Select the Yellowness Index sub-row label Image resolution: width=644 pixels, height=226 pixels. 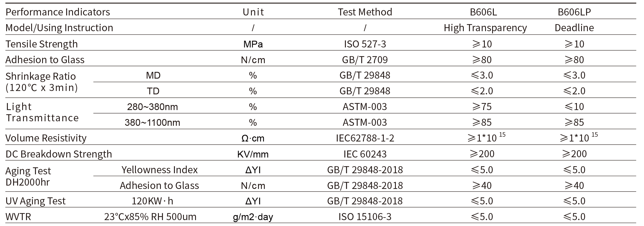[160, 170]
